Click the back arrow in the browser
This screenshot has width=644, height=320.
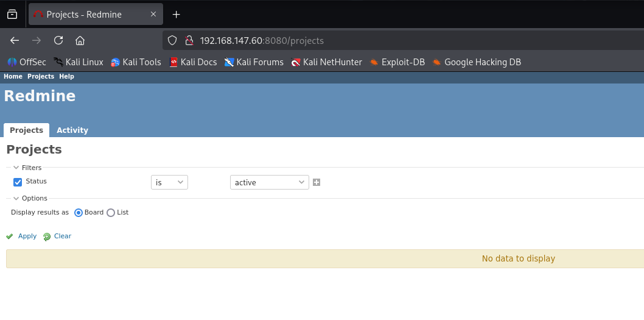(15, 40)
